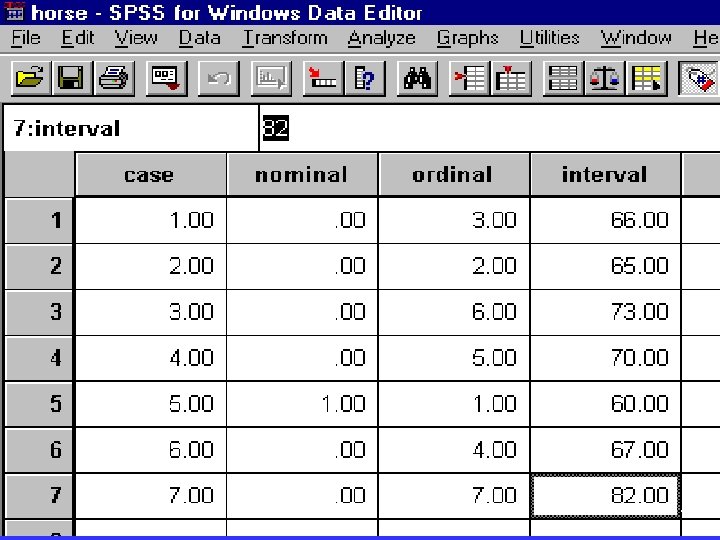Viewport: 720px width, 540px height.
Task: Select the ordinal column header
Action: (454, 174)
